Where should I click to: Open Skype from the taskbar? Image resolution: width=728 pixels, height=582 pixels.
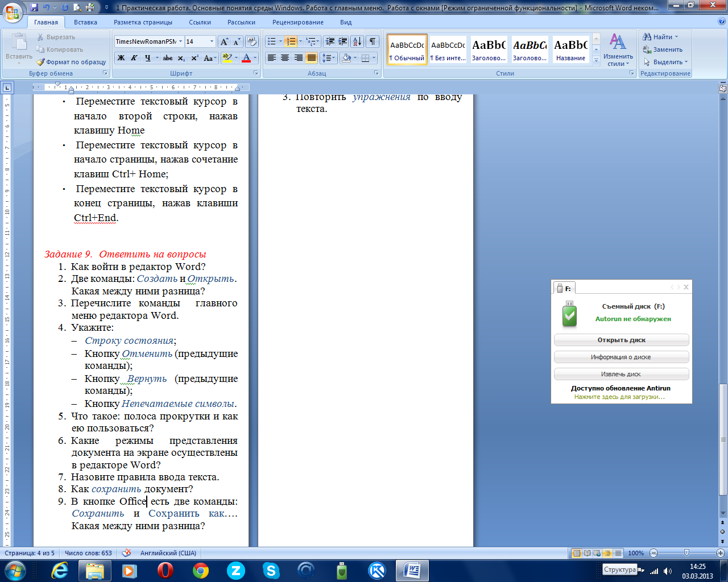click(271, 570)
